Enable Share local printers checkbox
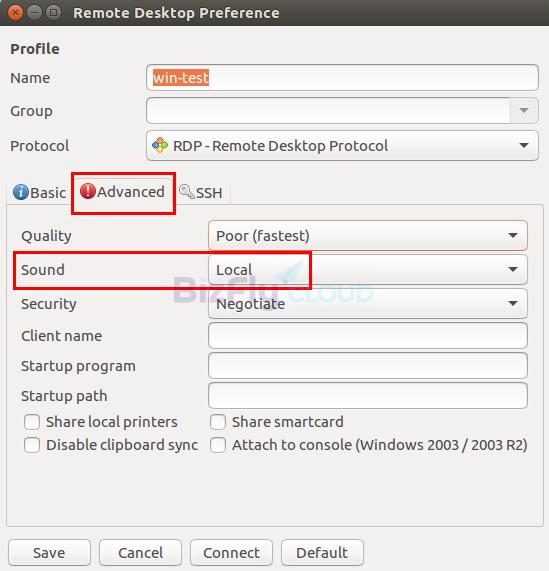 point(32,422)
